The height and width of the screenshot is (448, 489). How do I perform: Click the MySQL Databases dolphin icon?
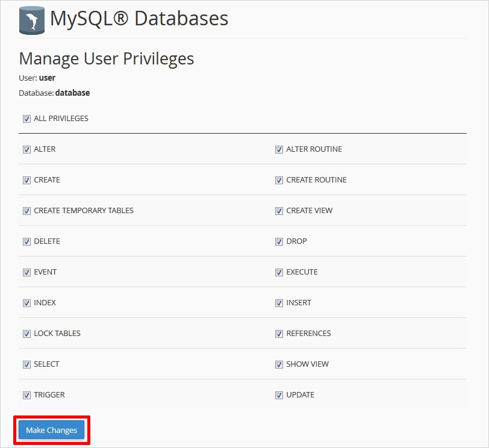(31, 19)
